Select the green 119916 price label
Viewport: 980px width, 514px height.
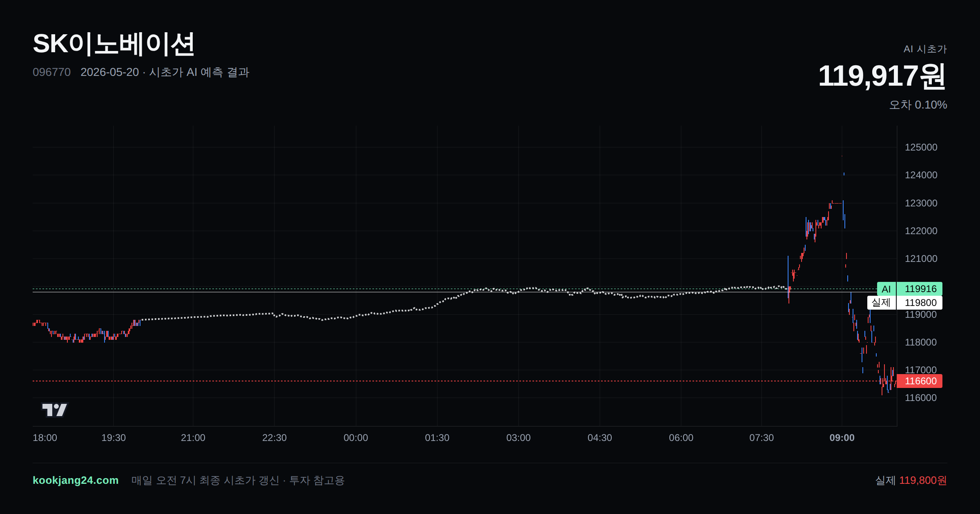tap(920, 289)
